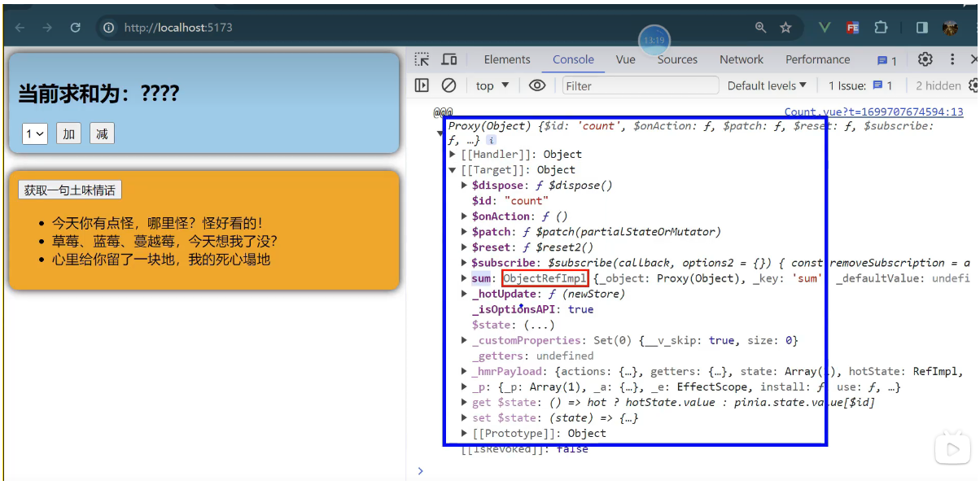Expand the $onAction function entry
This screenshot has height=498, width=980.
(465, 216)
